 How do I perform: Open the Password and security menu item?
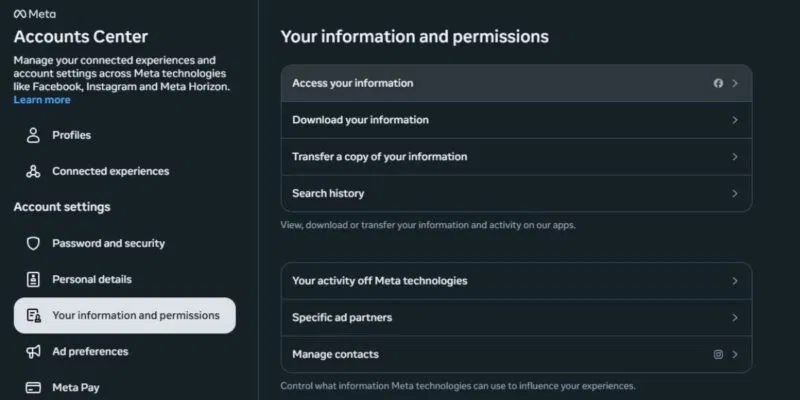(x=108, y=243)
